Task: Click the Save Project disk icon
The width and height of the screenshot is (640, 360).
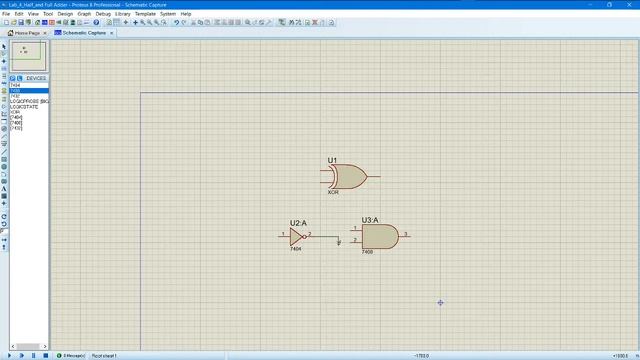Action: 21,22
